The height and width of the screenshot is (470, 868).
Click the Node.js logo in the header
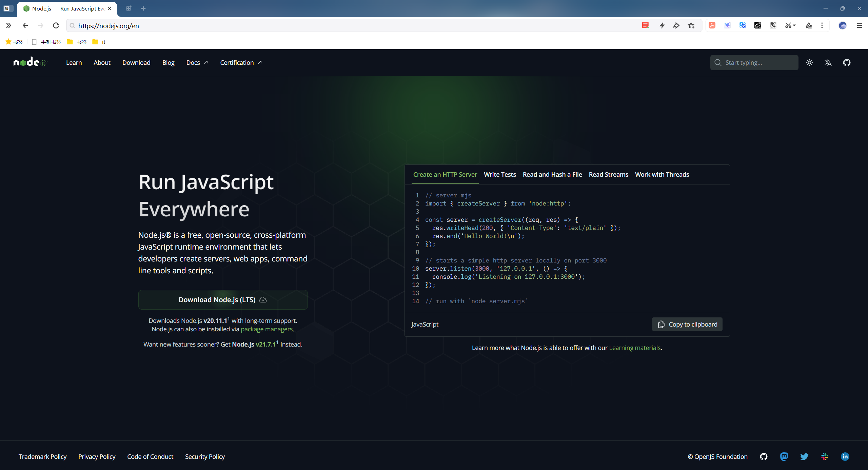[30, 62]
